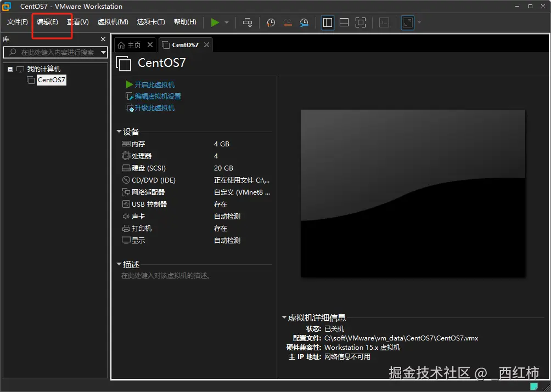Click Send Ctrl+Alt+Del toolbar icon
The width and height of the screenshot is (551, 392).
248,22
